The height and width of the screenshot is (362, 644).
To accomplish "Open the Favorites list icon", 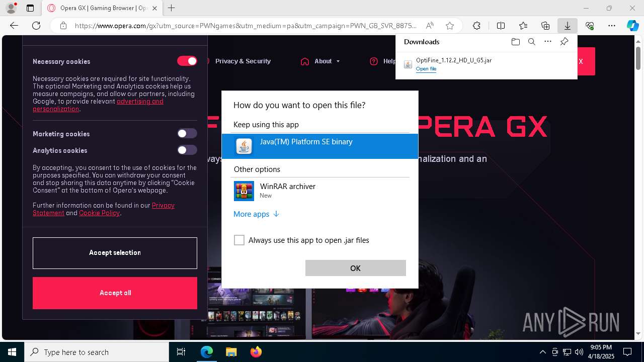I will click(x=523, y=26).
